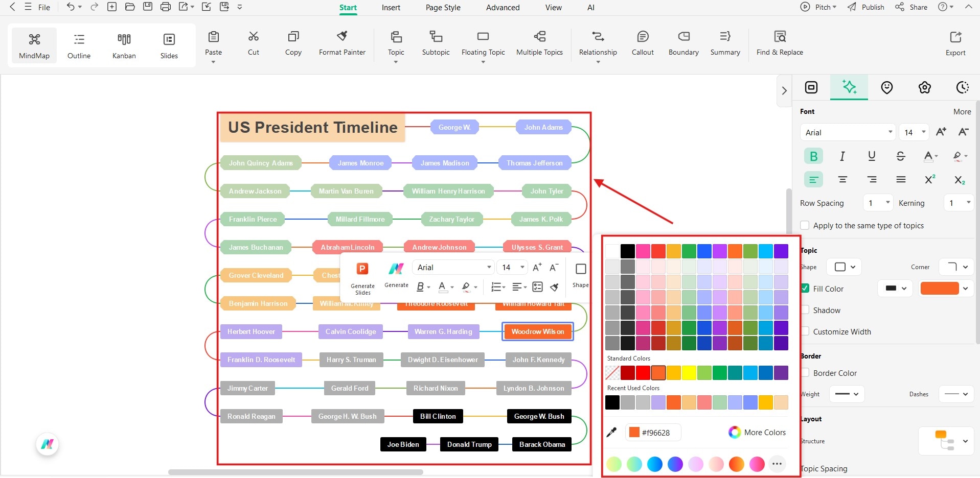Switch to the Insert tab
Viewport: 980px width, 478px height.
pyautogui.click(x=390, y=7)
